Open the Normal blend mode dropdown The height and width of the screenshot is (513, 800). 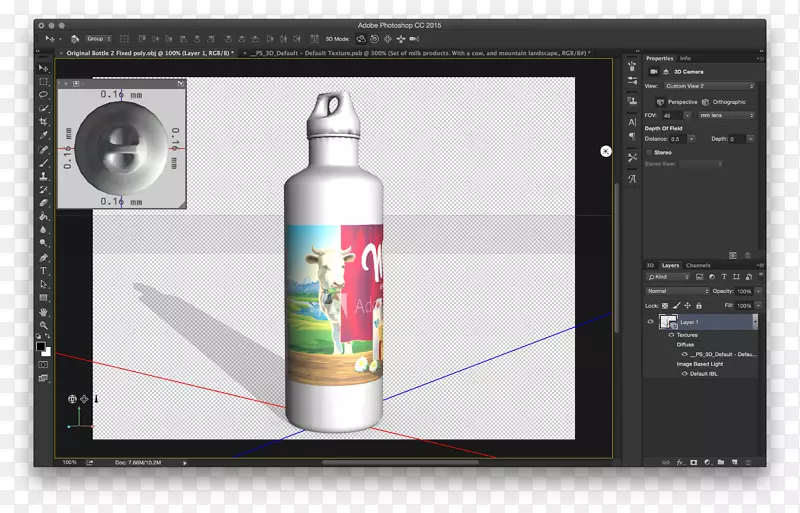coord(676,291)
